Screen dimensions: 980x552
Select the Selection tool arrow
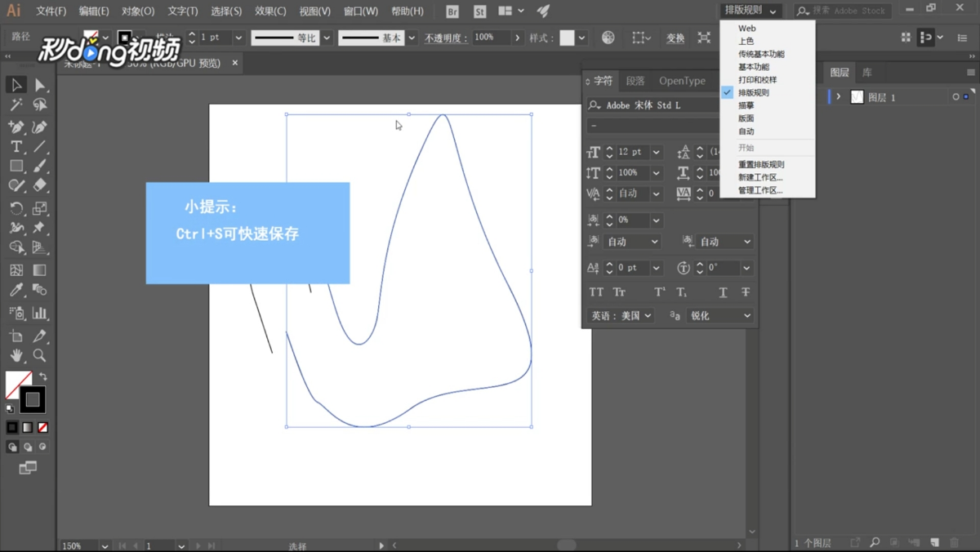pyautogui.click(x=16, y=85)
